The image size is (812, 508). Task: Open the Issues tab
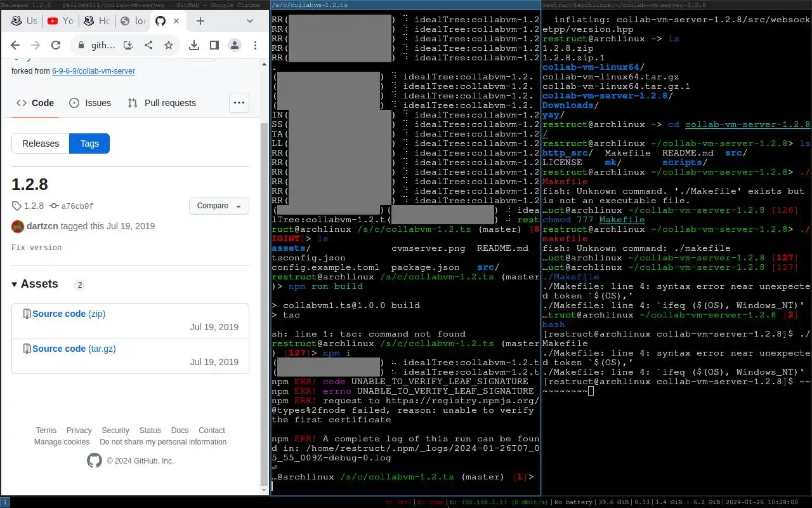tap(90, 103)
